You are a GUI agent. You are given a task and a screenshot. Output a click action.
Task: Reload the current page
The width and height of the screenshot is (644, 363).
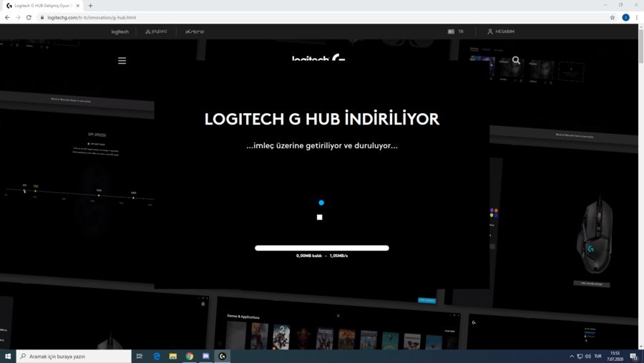click(29, 17)
